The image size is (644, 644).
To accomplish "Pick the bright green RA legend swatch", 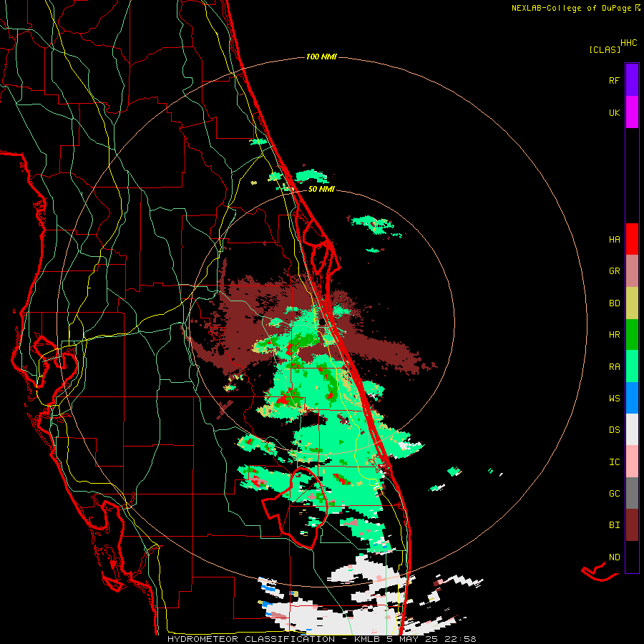I will (632, 366).
